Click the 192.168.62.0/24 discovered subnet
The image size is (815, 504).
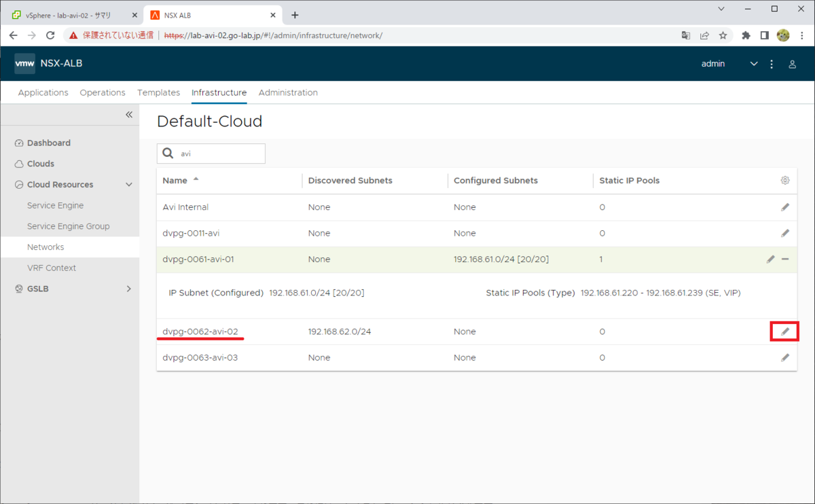coord(340,331)
